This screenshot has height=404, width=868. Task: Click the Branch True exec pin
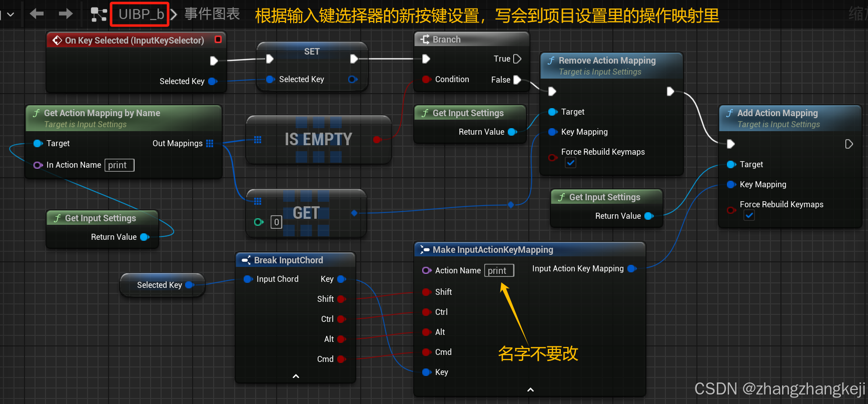517,59
